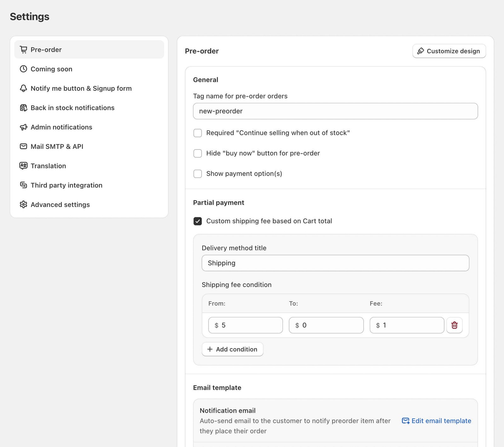The image size is (504, 447).
Task: Open the Coming soon settings
Action: coord(89,69)
